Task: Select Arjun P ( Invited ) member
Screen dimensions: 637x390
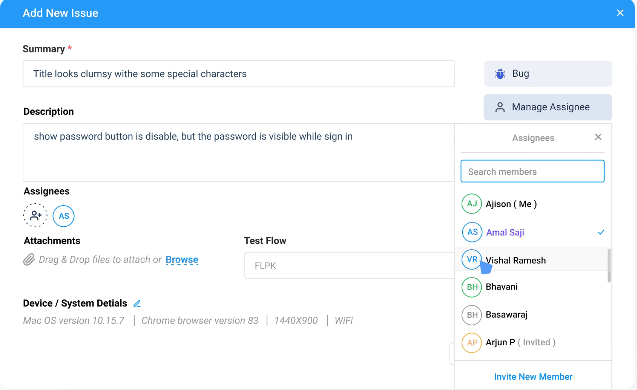Action: pos(532,342)
